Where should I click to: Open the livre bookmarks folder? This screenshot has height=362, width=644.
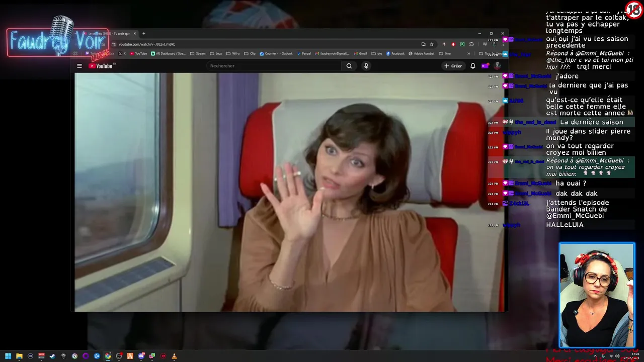pyautogui.click(x=445, y=53)
